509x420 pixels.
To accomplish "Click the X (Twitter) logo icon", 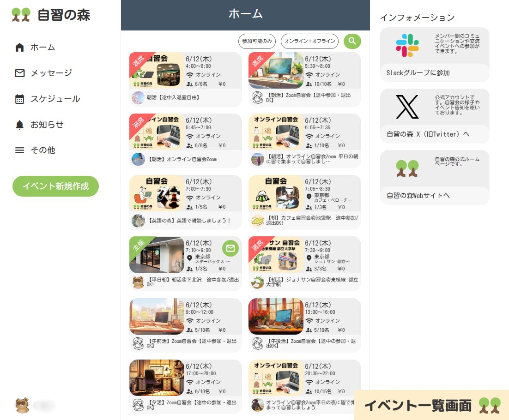I will 407,107.
